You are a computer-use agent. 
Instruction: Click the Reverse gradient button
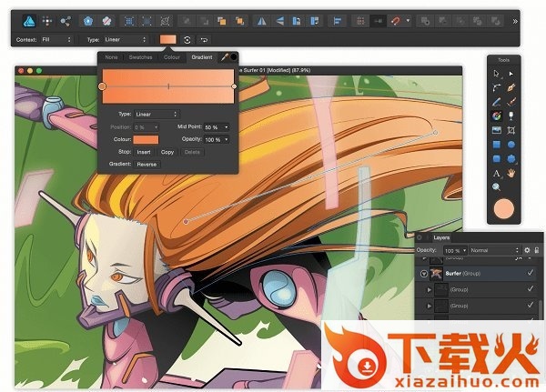pos(147,165)
